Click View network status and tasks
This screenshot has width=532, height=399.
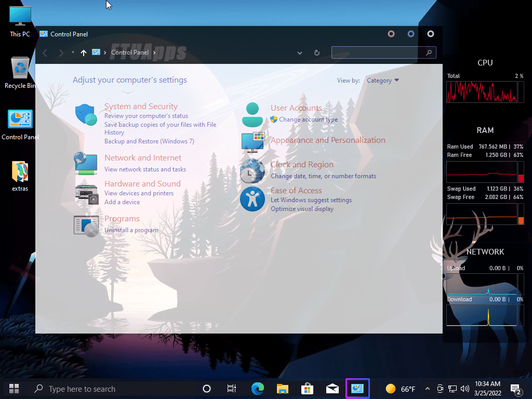145,169
